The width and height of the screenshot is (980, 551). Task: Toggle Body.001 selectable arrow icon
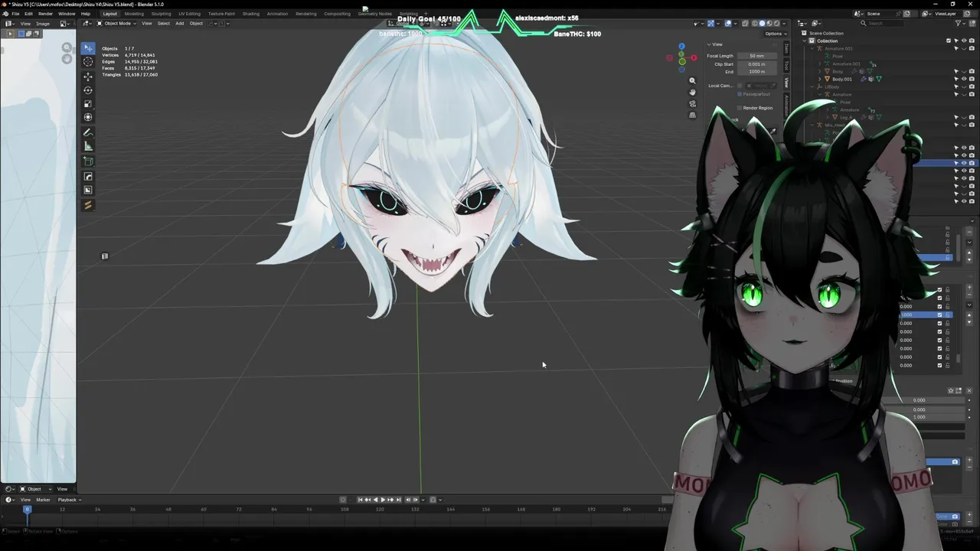956,79
